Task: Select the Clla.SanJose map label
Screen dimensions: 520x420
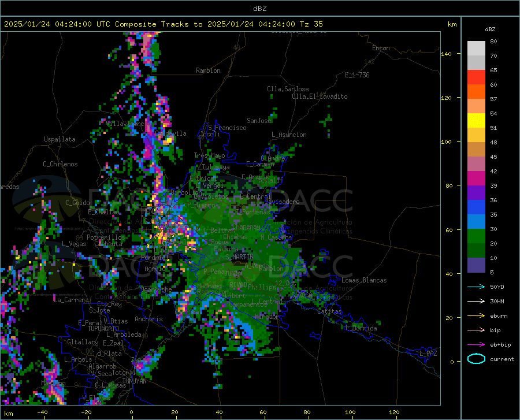Action: click(x=288, y=89)
